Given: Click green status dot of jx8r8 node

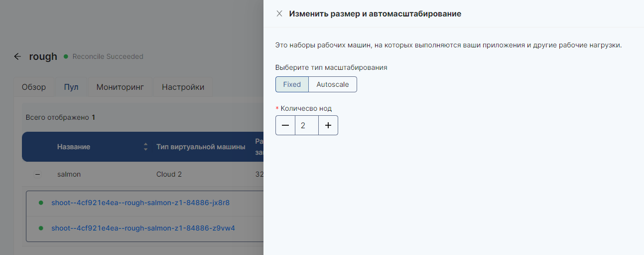Looking at the screenshot, I should tap(41, 203).
